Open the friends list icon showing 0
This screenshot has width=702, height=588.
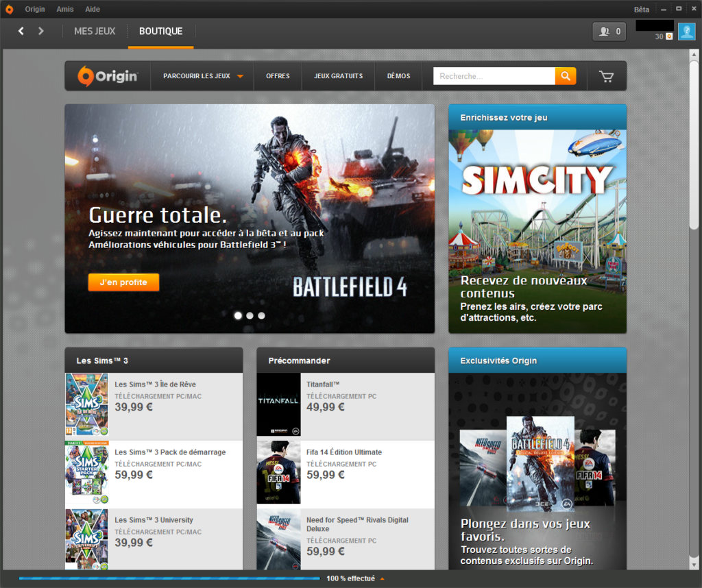click(609, 32)
